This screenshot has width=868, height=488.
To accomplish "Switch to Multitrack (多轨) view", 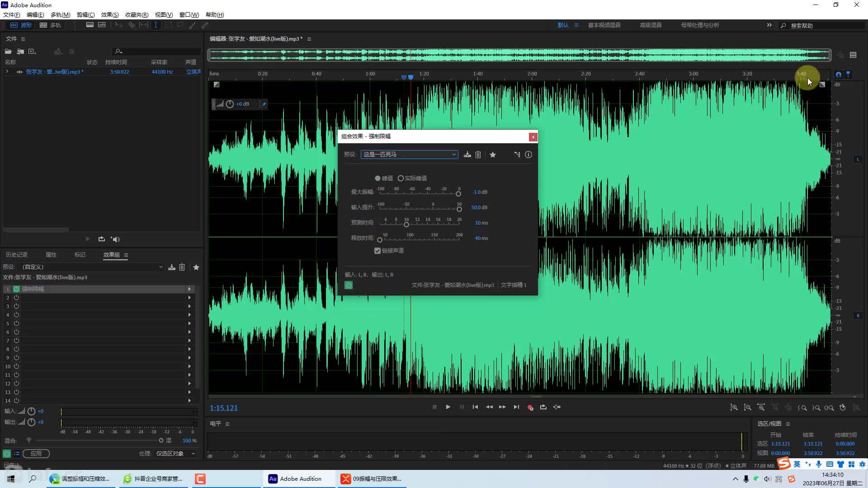I will [x=50, y=25].
